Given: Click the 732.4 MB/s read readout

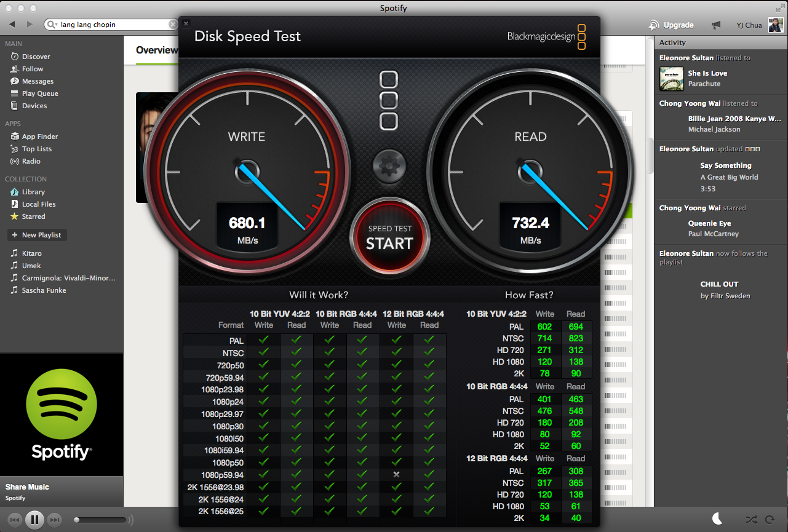Looking at the screenshot, I should pyautogui.click(x=530, y=229).
